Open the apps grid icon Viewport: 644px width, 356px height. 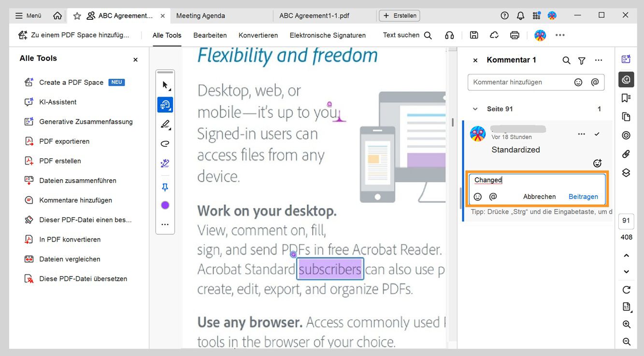(x=536, y=15)
